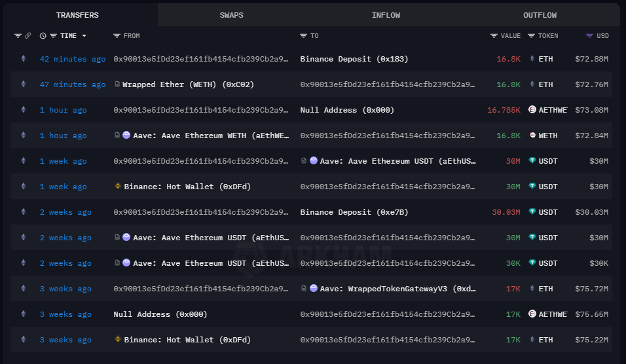Click Aave WrappedTokenGatewayV3 recipient
626x364 pixels.
397,289
